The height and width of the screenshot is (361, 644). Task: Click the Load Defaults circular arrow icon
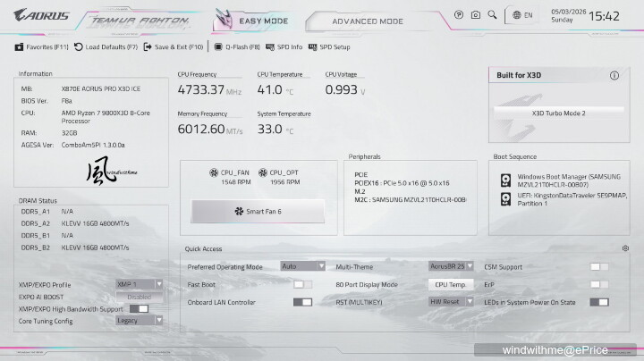pos(78,47)
